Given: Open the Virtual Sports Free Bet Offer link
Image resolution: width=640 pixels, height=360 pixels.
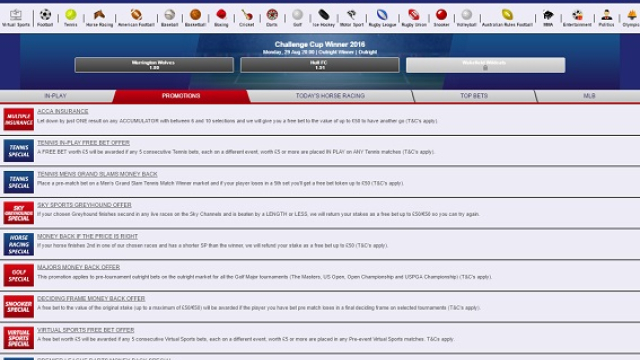Looking at the screenshot, I should pos(86,330).
